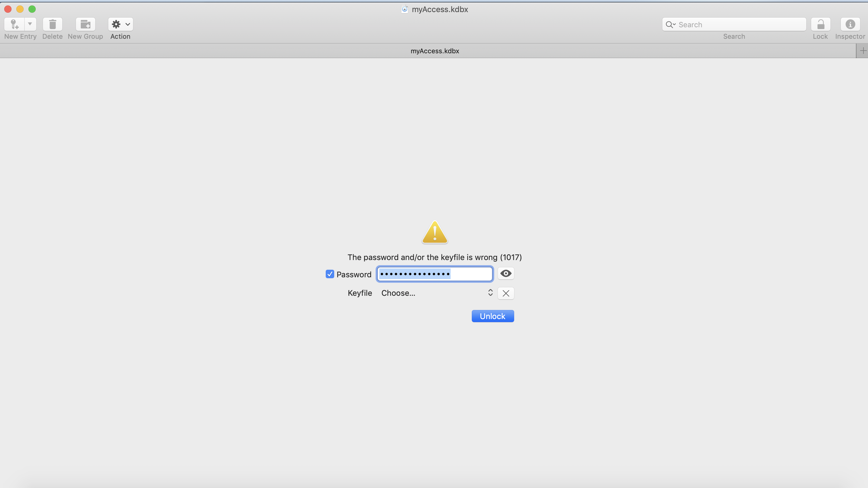
Task: Click the MacPass document icon in the title bar
Action: (x=404, y=9)
